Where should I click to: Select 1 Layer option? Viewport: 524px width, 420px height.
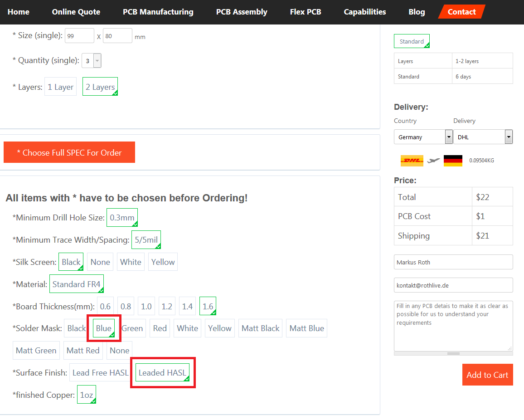click(x=60, y=87)
